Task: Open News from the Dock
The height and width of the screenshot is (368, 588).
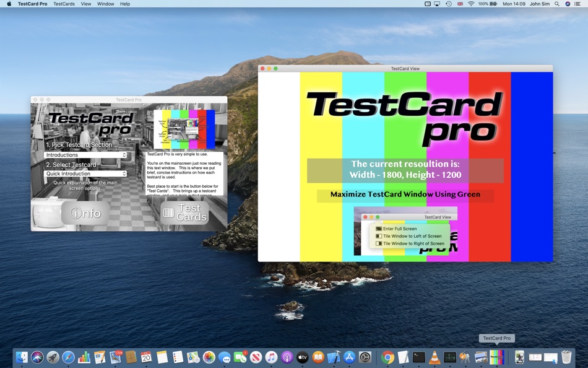Action: pos(256,357)
